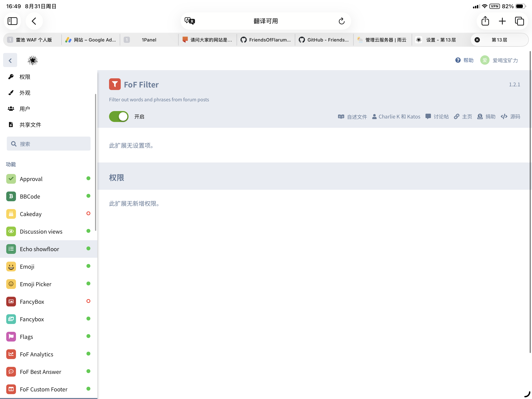Click the 搜索 extension search field
The width and height of the screenshot is (532, 399).
pos(48,144)
